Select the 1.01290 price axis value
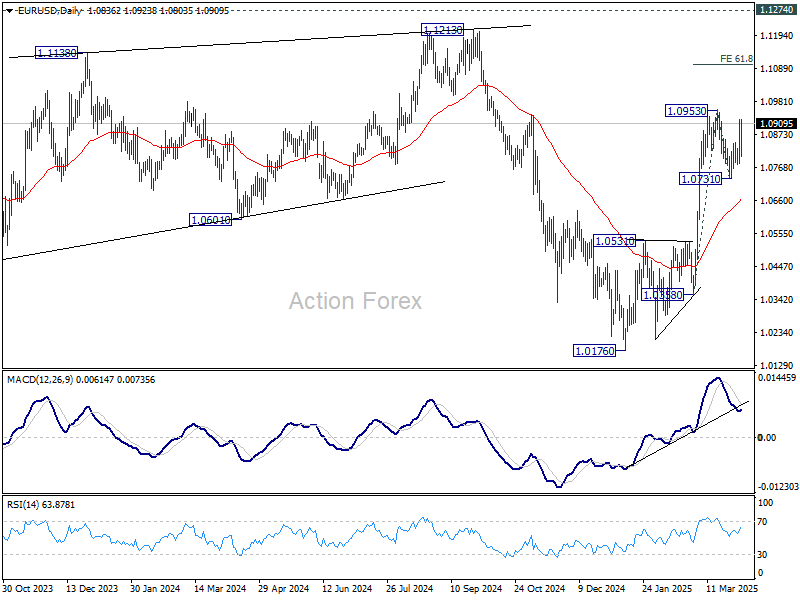 click(777, 366)
